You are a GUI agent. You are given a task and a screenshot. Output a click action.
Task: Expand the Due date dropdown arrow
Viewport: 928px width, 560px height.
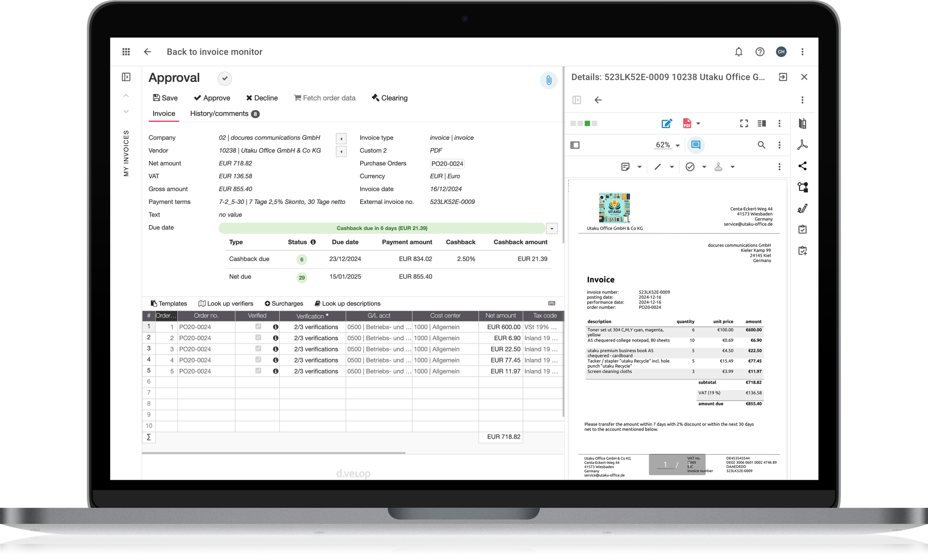click(x=551, y=228)
